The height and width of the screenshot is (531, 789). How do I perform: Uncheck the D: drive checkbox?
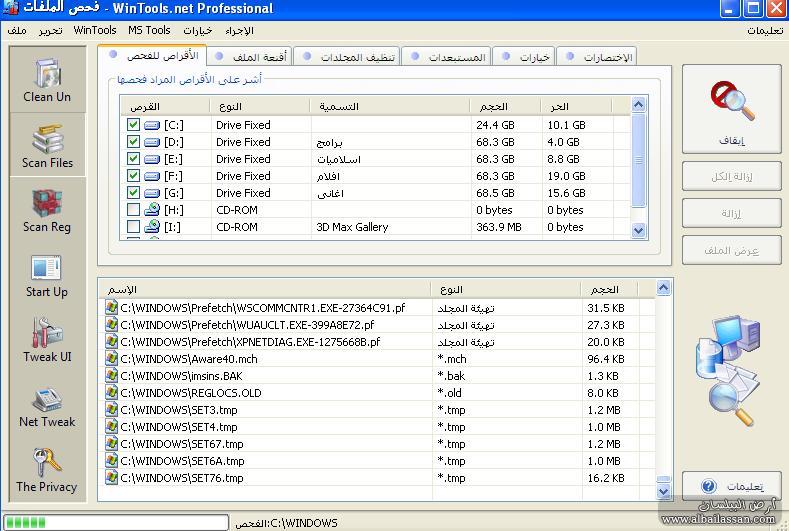[x=133, y=142]
